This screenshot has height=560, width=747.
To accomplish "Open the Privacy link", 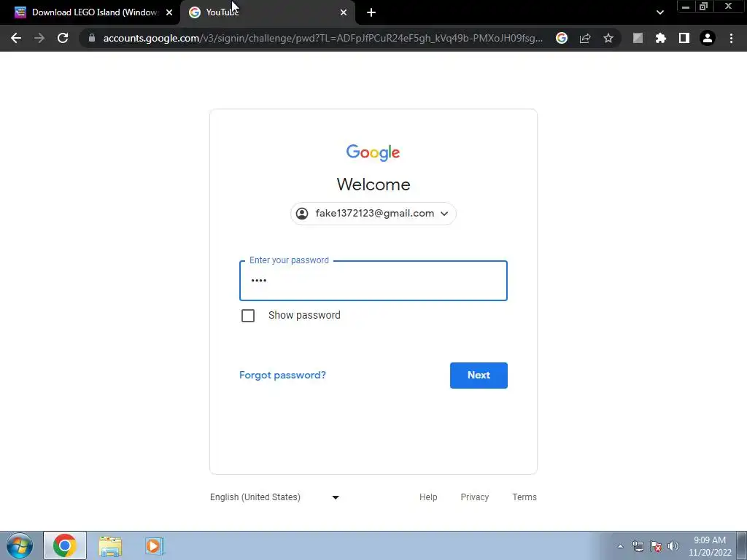I will (474, 497).
